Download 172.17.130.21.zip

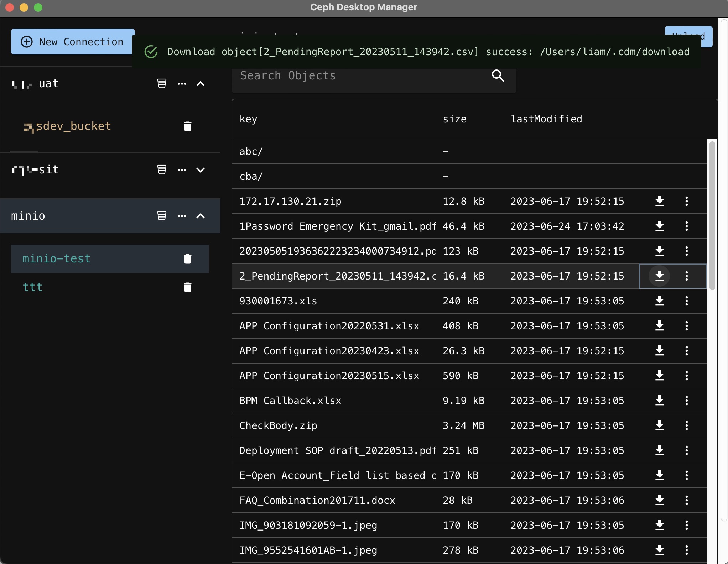click(659, 201)
